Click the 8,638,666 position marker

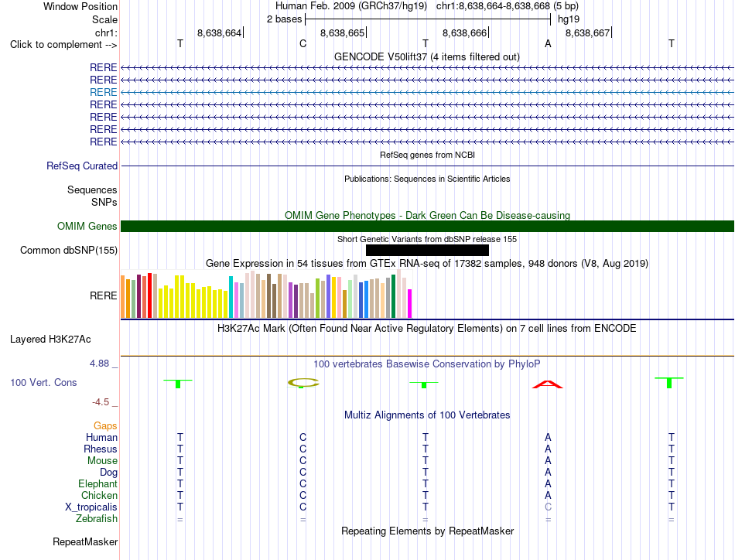coord(464,32)
